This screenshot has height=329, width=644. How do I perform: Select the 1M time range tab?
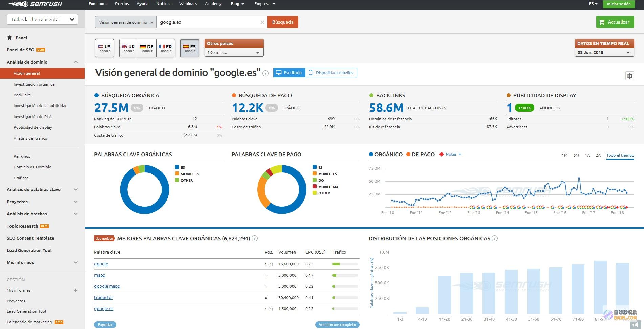click(x=564, y=155)
